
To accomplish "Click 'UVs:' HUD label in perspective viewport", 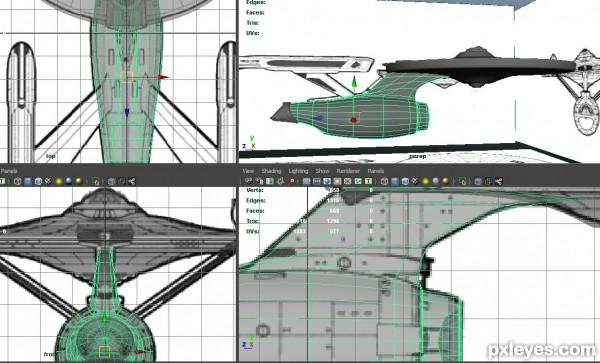I will pyautogui.click(x=253, y=33).
